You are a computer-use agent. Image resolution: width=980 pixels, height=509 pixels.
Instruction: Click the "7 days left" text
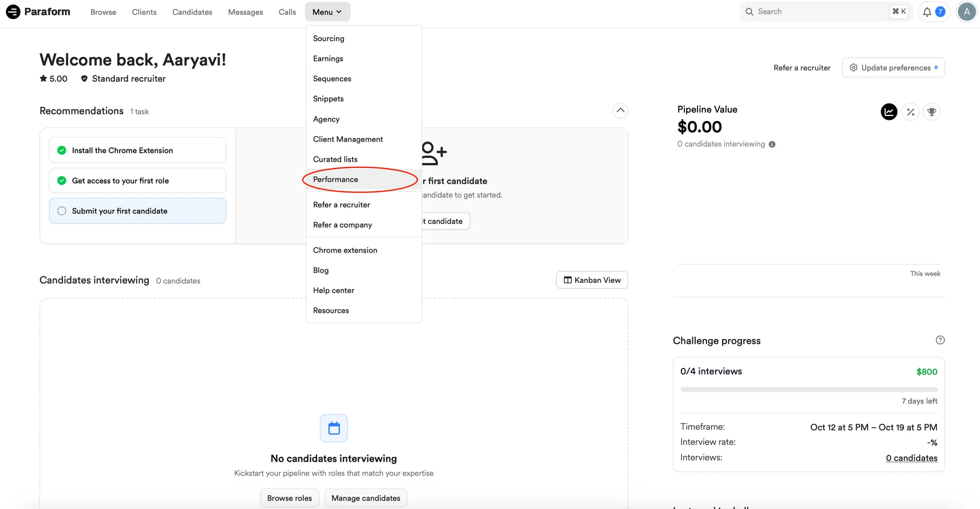tap(920, 401)
